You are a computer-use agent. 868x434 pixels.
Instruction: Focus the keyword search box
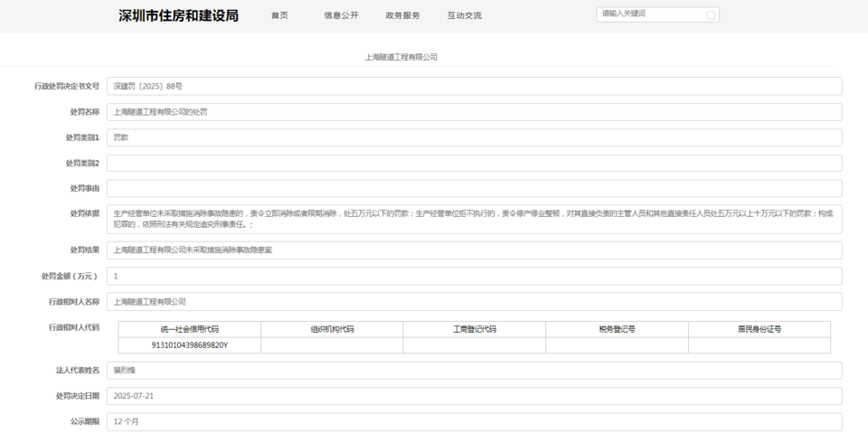point(657,14)
